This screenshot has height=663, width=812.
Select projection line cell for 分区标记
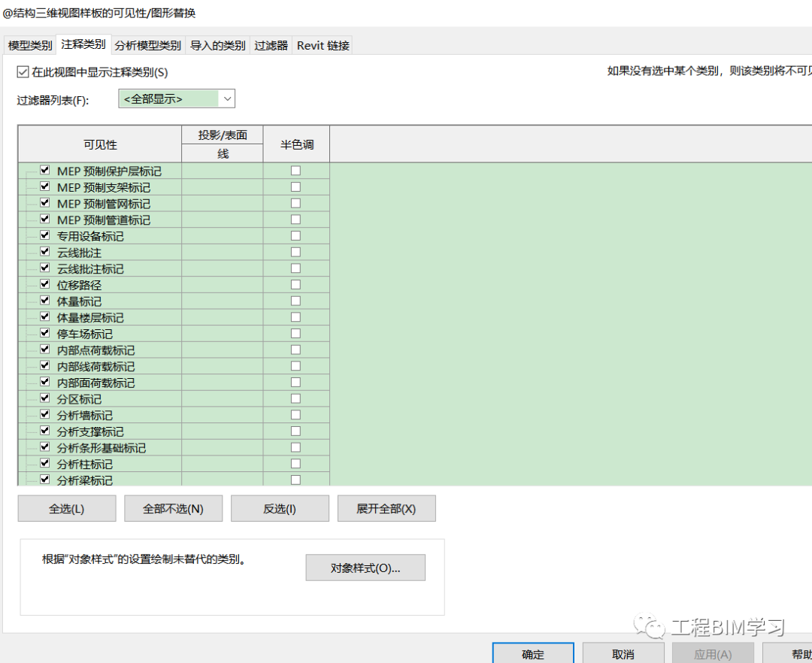(x=222, y=398)
